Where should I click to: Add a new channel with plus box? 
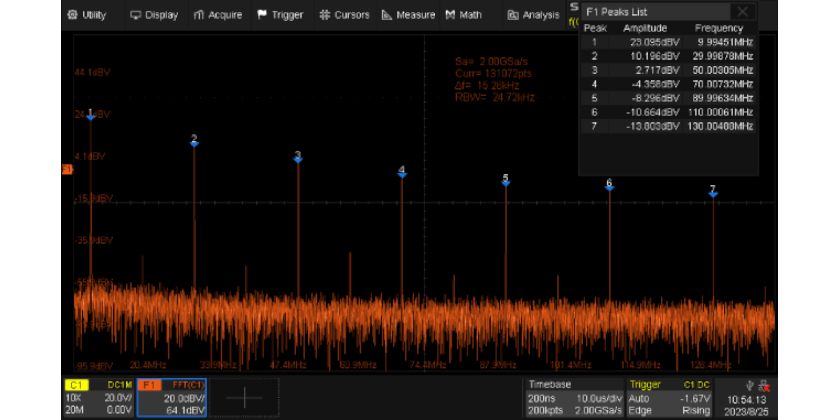[x=244, y=397]
